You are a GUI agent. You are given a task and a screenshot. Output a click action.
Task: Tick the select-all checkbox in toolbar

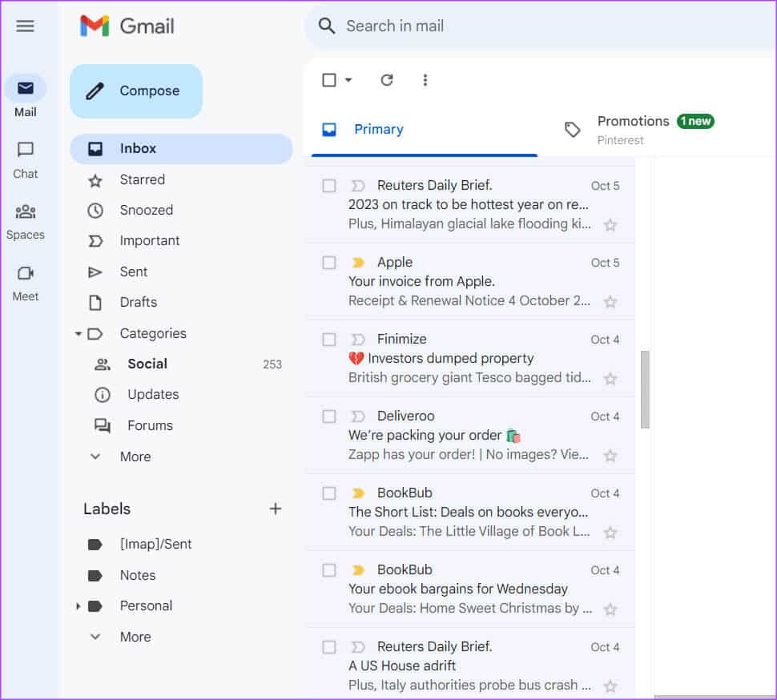click(329, 80)
